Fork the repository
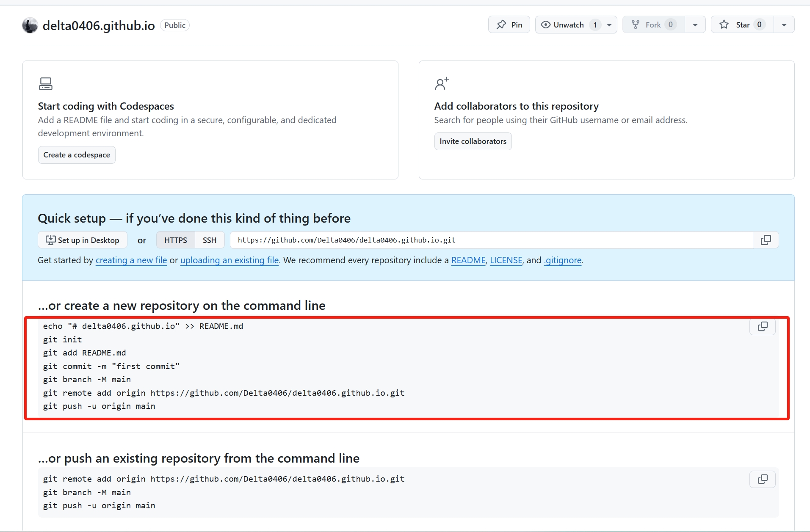 point(654,25)
